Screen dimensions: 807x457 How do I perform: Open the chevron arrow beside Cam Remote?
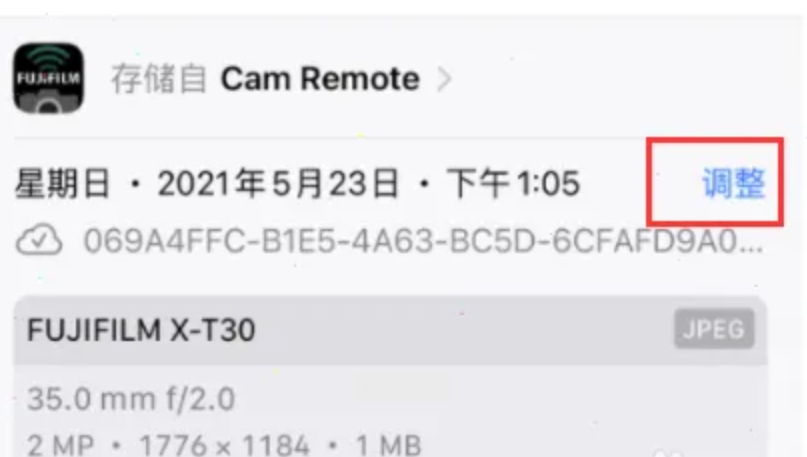point(444,79)
